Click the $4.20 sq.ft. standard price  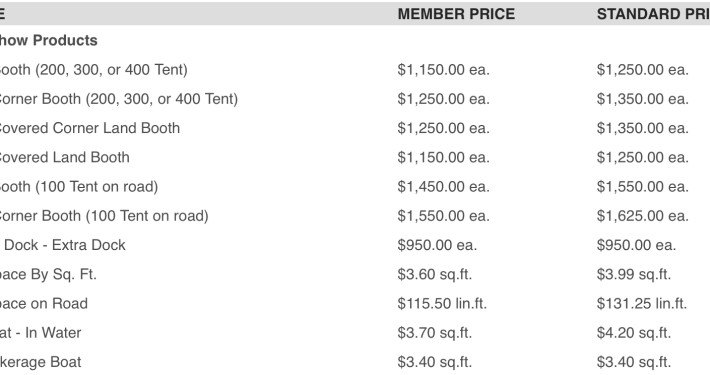click(633, 333)
